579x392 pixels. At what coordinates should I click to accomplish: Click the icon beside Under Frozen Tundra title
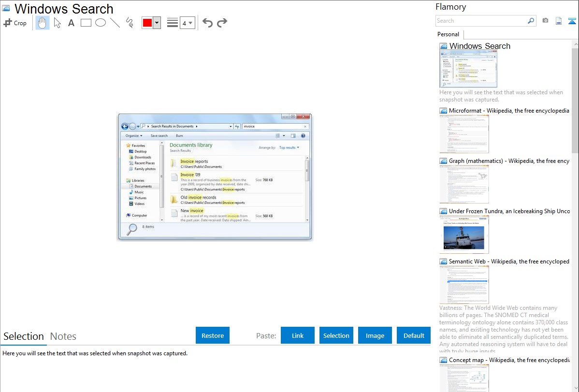click(443, 211)
